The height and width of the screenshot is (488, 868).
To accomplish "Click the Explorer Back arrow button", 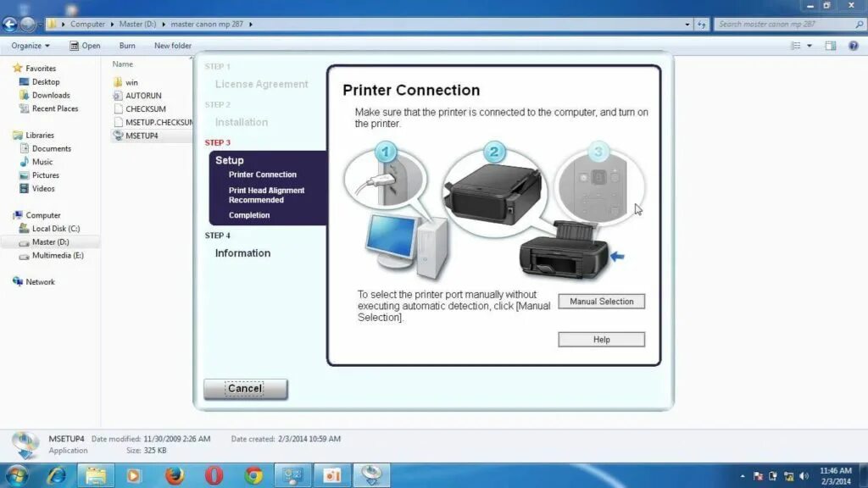I will [9, 25].
